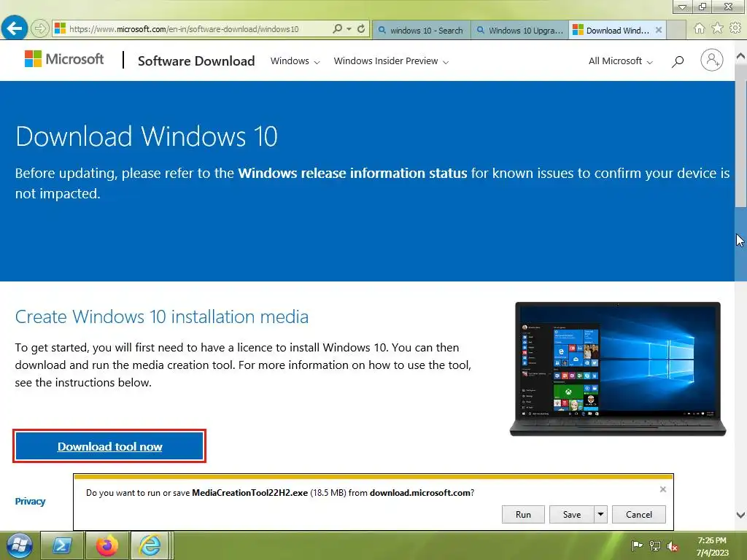Open a new blank tab
747x560 pixels.
[676, 30]
